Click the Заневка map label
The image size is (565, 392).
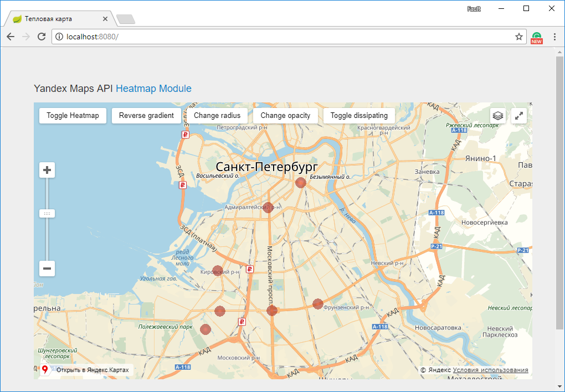pyautogui.click(x=427, y=172)
